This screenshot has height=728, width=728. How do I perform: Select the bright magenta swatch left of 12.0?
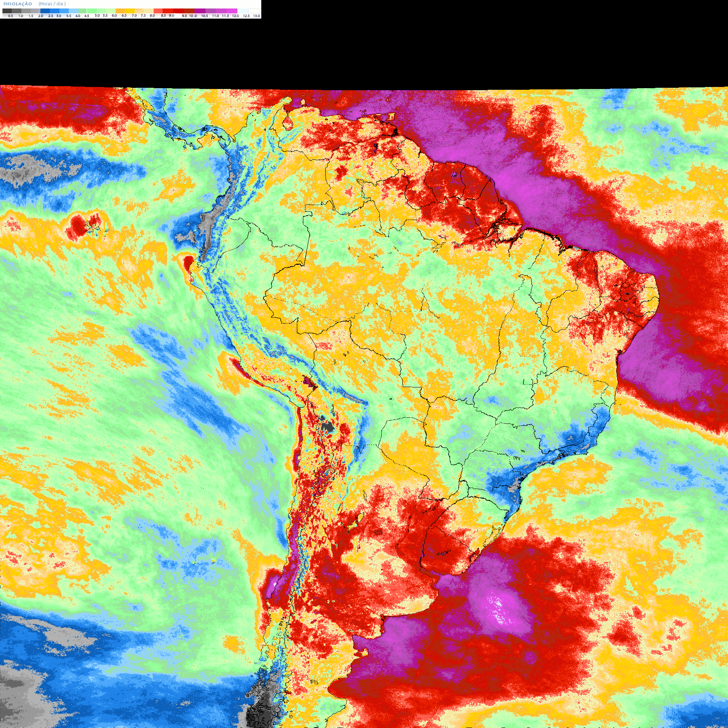[x=232, y=11]
